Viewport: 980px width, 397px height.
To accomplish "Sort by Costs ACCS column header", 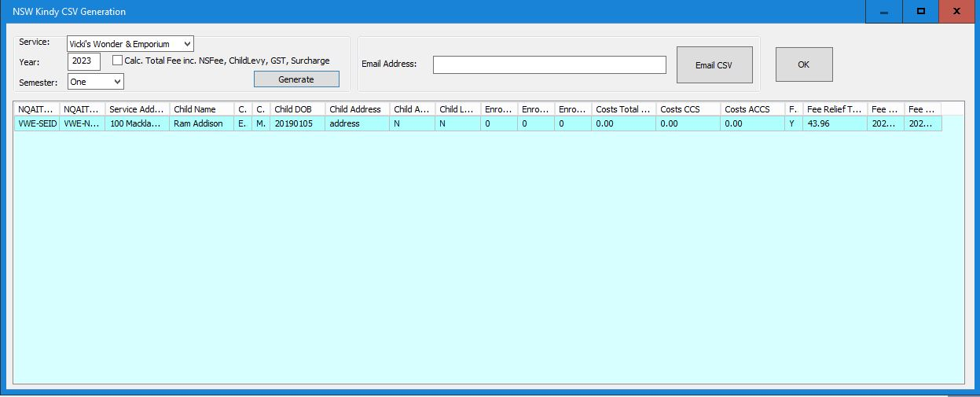I will [751, 109].
